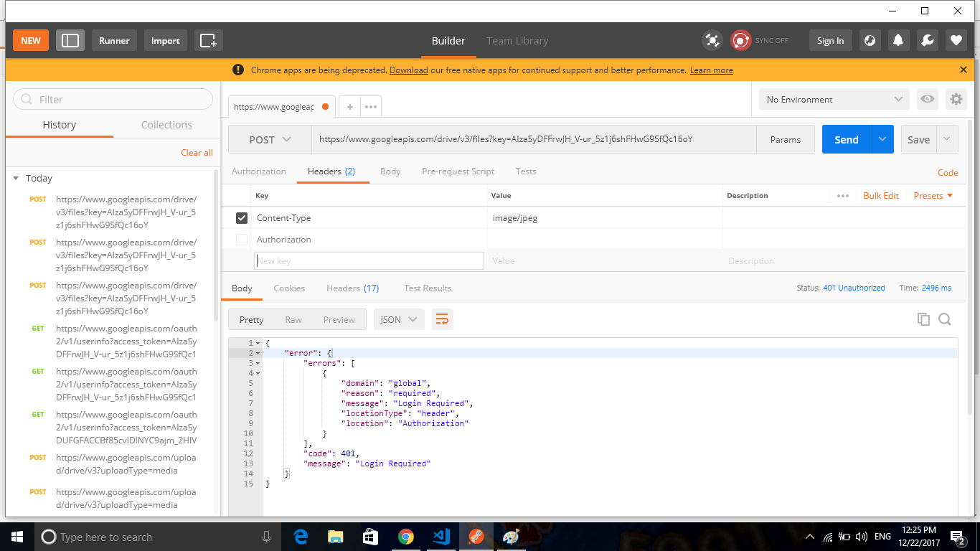Screen dimensions: 980x551
Task: Click the Send button
Action: (x=845, y=139)
